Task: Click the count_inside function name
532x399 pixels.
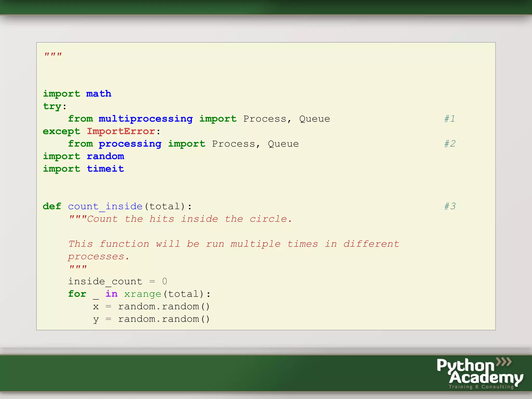Action: (105, 206)
